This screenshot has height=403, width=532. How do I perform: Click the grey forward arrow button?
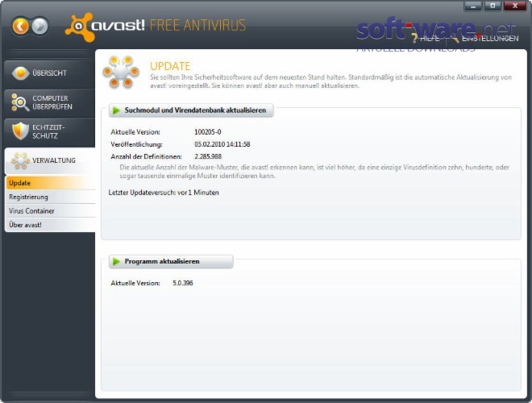pos(40,26)
